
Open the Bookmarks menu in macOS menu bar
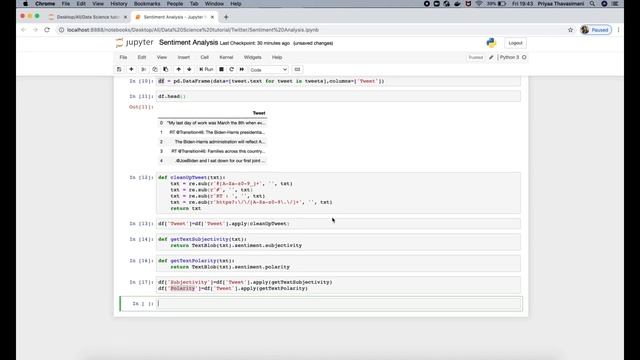[x=147, y=4]
